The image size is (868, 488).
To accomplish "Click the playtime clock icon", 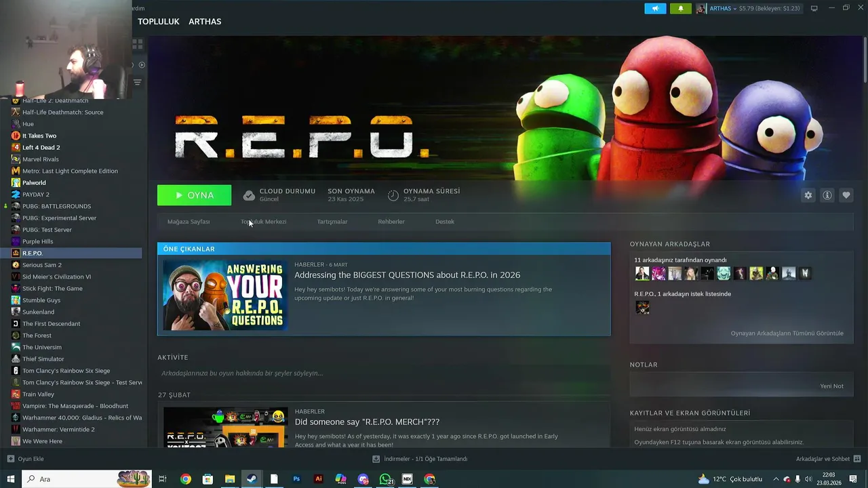I will pyautogui.click(x=393, y=195).
